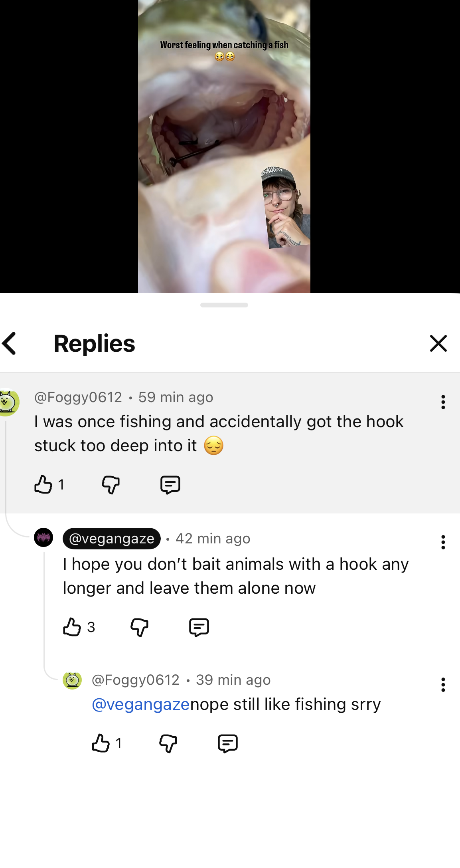Dislike Foggy0612's comment posted 59 min ago
The height and width of the screenshot is (868, 460).
111,485
